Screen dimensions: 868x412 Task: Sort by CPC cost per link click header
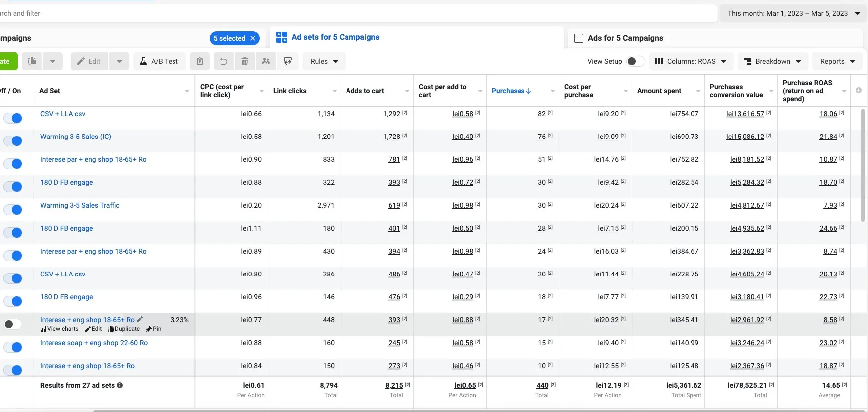pyautogui.click(x=222, y=91)
